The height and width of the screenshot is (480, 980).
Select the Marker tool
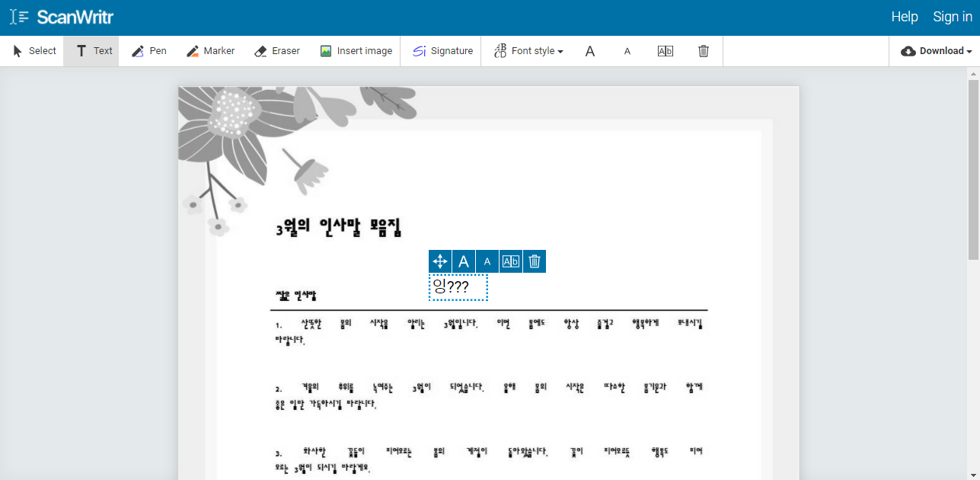tap(210, 51)
